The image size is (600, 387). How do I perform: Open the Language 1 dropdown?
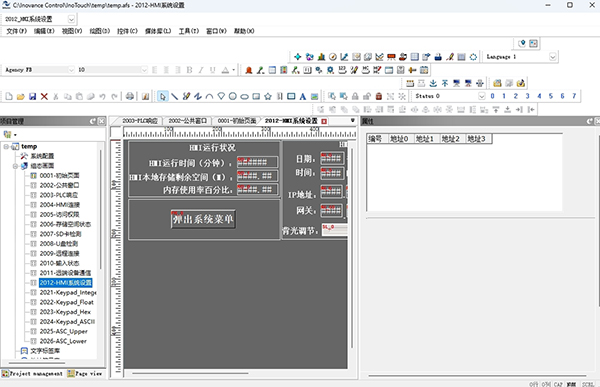[x=553, y=57]
